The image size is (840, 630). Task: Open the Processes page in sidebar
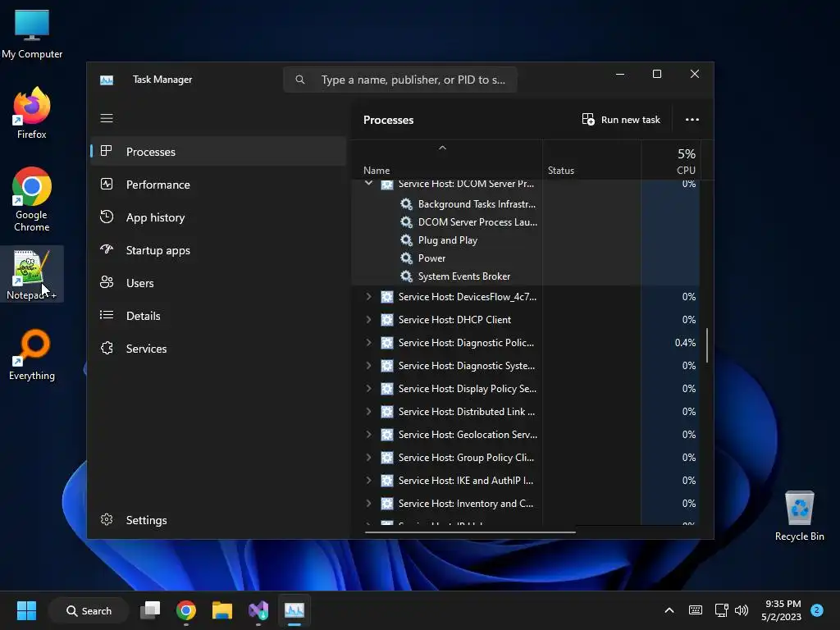(218, 152)
